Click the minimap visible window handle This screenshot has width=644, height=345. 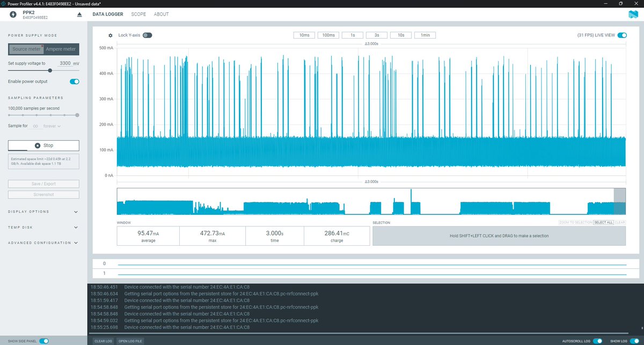(620, 201)
